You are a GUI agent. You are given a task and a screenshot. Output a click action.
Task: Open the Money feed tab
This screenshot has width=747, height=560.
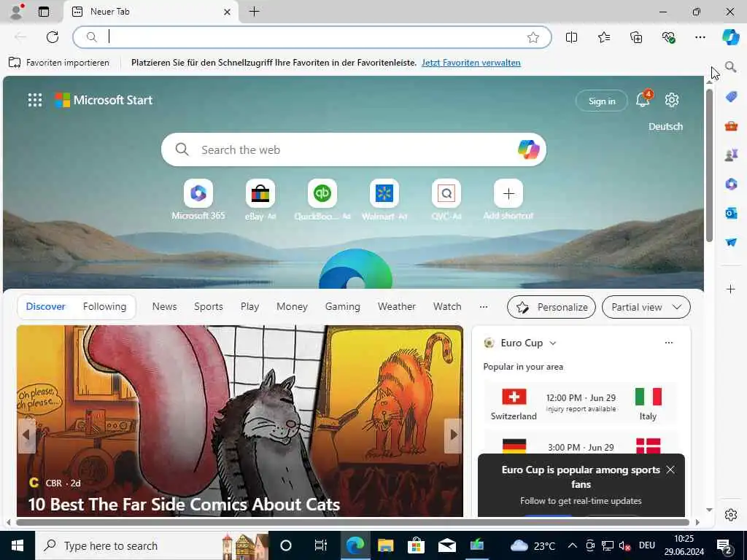292,307
